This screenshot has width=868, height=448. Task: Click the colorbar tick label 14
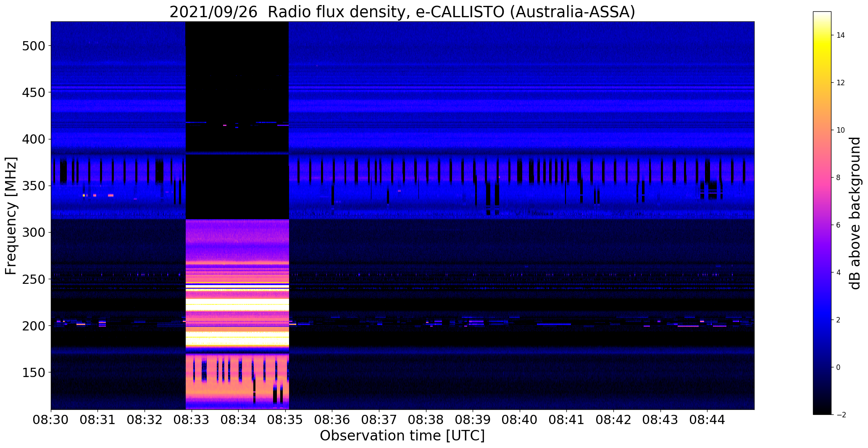(x=841, y=35)
